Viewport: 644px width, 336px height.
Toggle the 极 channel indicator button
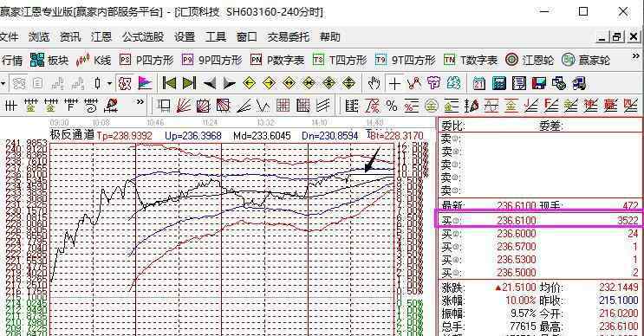pyautogui.click(x=125, y=84)
